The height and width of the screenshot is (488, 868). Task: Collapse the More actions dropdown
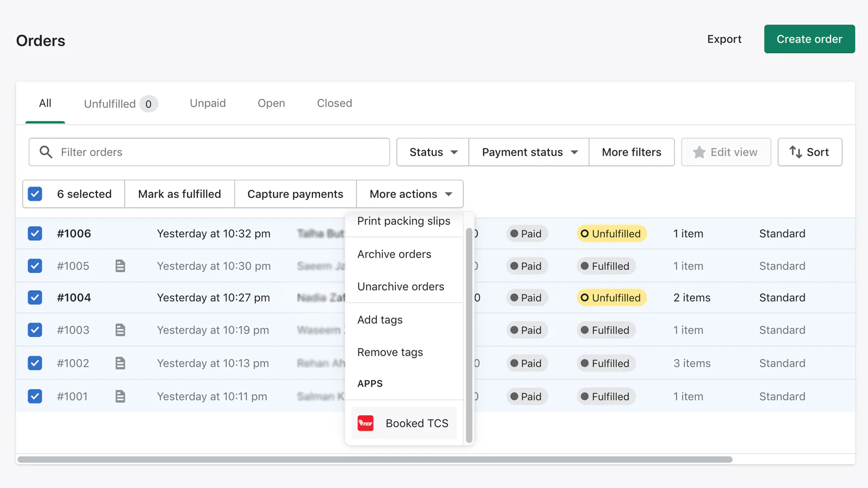pos(410,194)
